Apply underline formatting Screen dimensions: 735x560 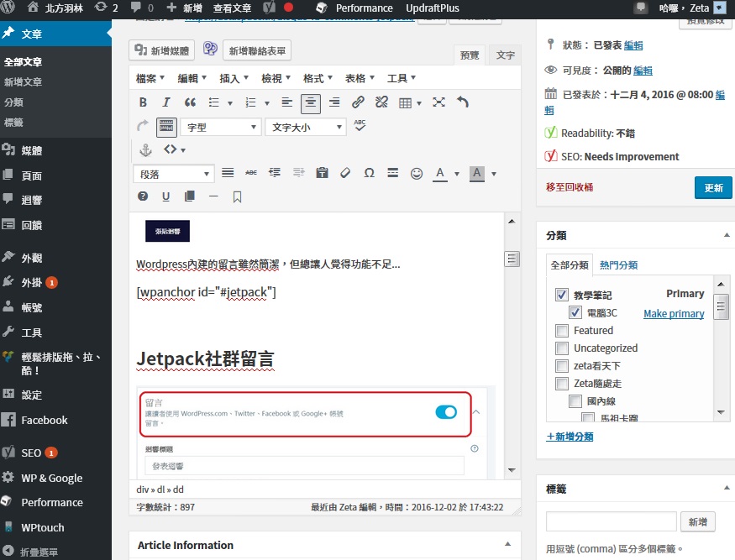point(166,196)
